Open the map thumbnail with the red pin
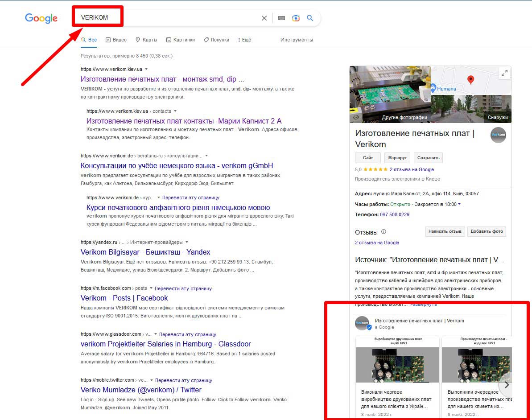Screen dimensions: 532x420 tap(471, 80)
